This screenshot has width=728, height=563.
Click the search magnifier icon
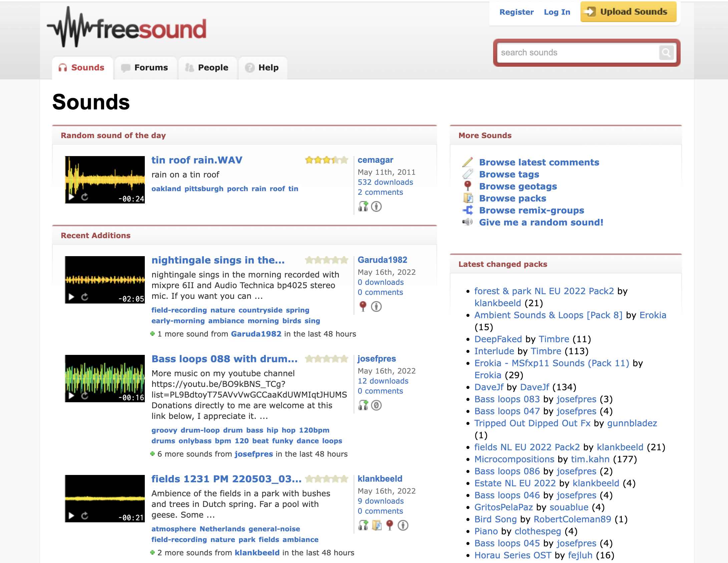pos(666,52)
